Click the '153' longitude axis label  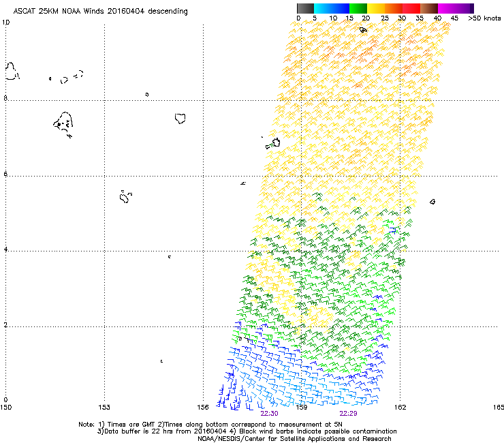click(104, 408)
